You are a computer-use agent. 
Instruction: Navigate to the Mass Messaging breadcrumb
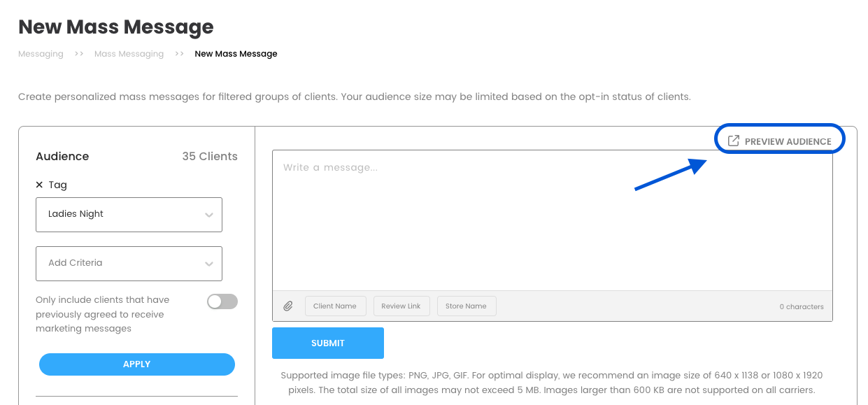[x=129, y=54]
